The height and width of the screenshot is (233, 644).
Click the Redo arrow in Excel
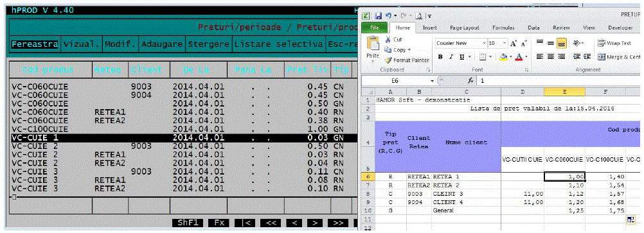tap(404, 16)
